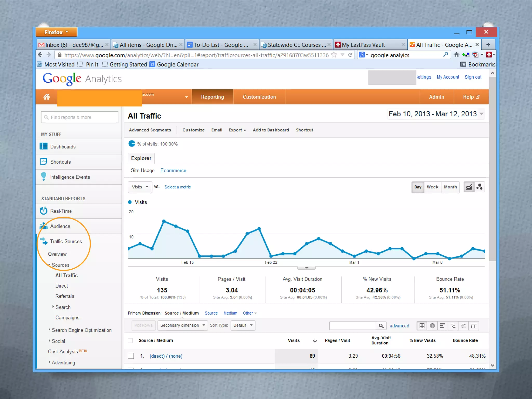Expand the Search sub-menu under Sources
This screenshot has width=532, height=399.
(53, 307)
